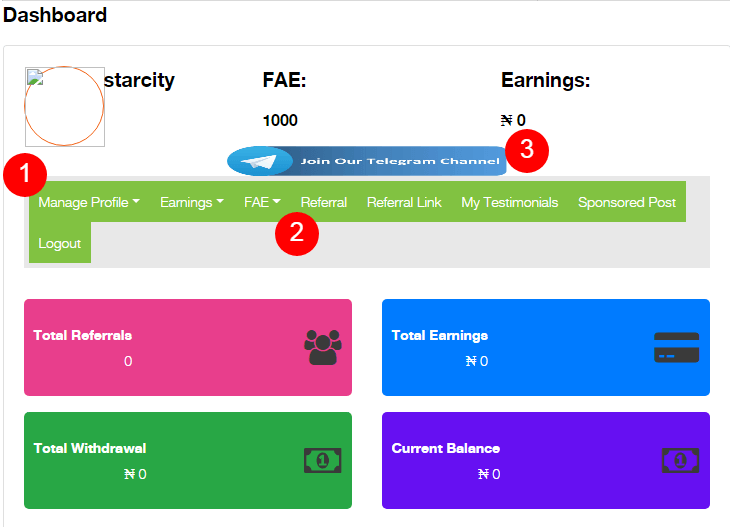730x527 pixels.
Task: Click the starcity profile picture
Action: (x=64, y=107)
